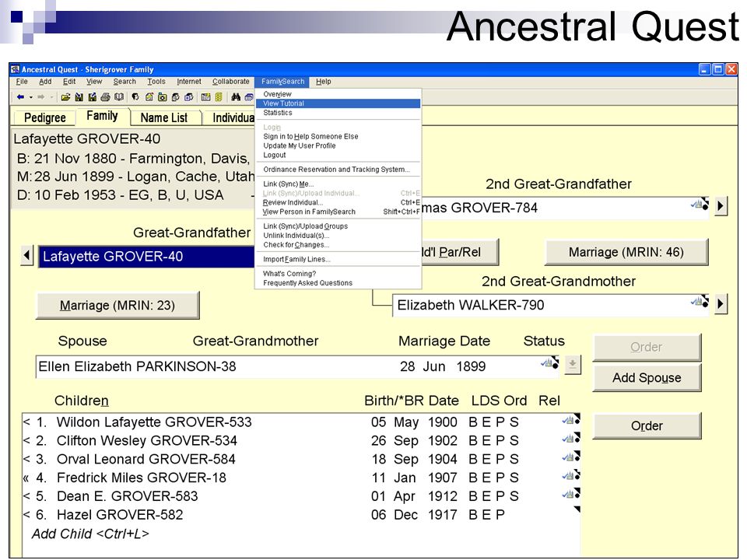This screenshot has width=747, height=560.
Task: Choose Statistics from the FamilySearch menu
Action: [x=338, y=113]
